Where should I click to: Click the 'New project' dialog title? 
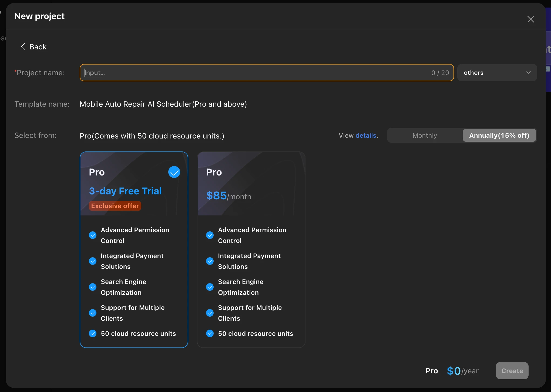click(39, 16)
